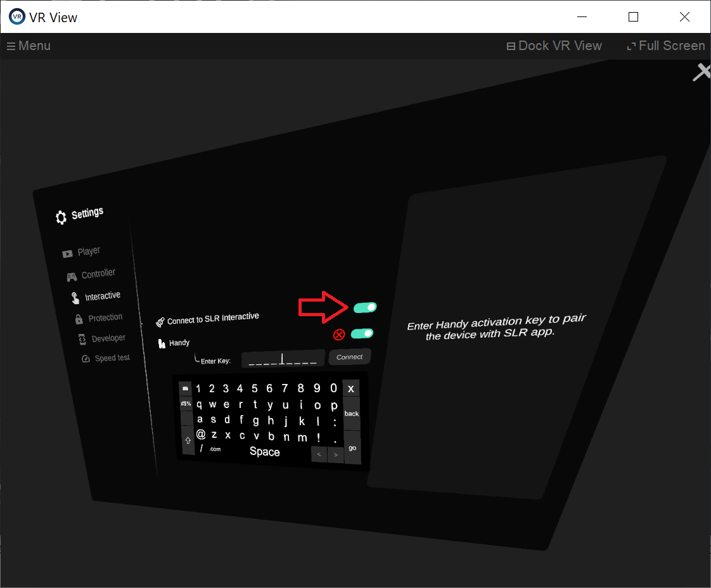The width and height of the screenshot is (711, 588).
Task: Open the Player settings section
Action: coord(82,252)
